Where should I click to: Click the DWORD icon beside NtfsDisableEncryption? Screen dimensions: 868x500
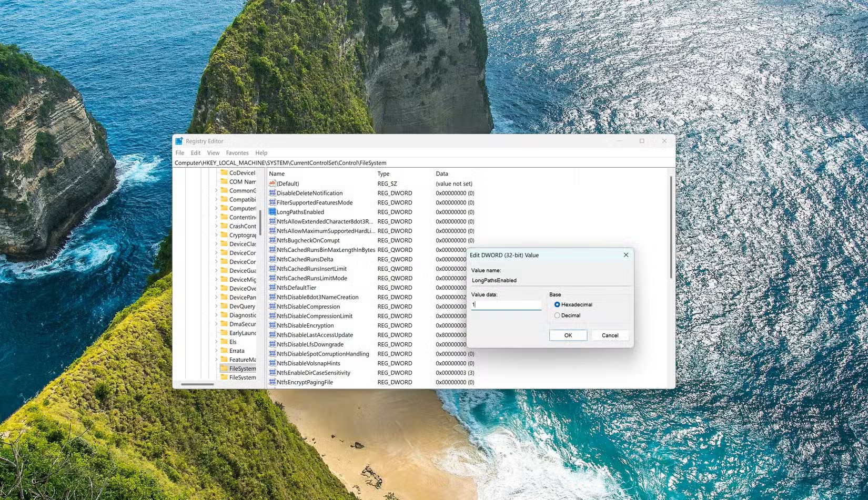click(271, 325)
